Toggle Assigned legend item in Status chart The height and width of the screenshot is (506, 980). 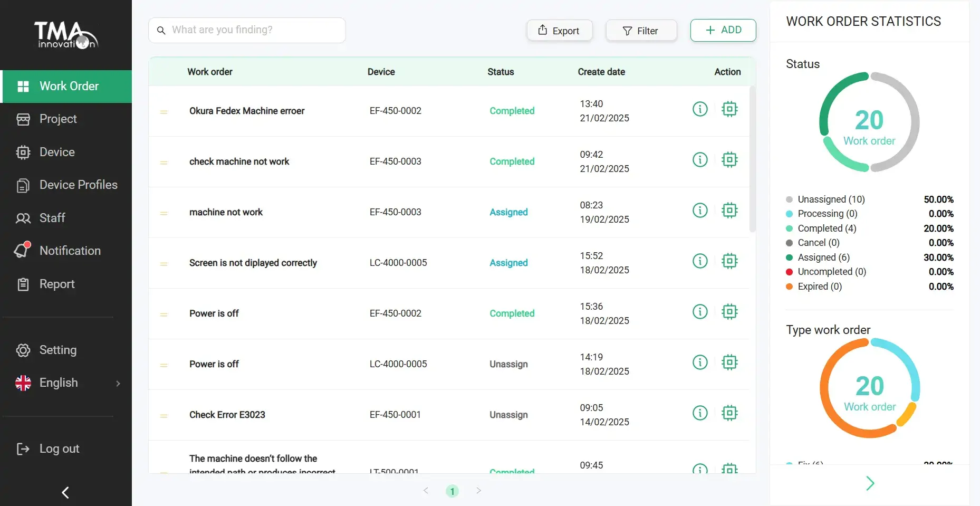coord(823,257)
